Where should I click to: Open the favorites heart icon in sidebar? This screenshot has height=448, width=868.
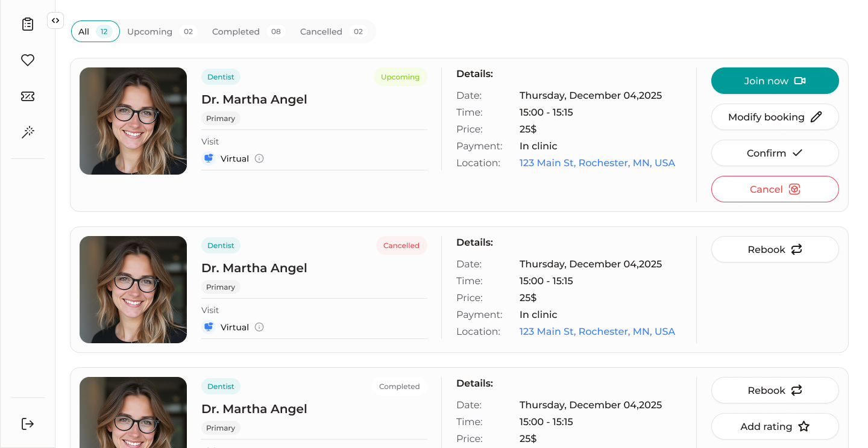[28, 60]
